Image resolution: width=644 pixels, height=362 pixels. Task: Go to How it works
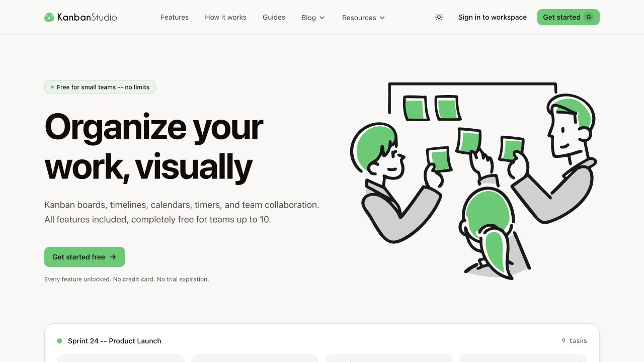(225, 17)
